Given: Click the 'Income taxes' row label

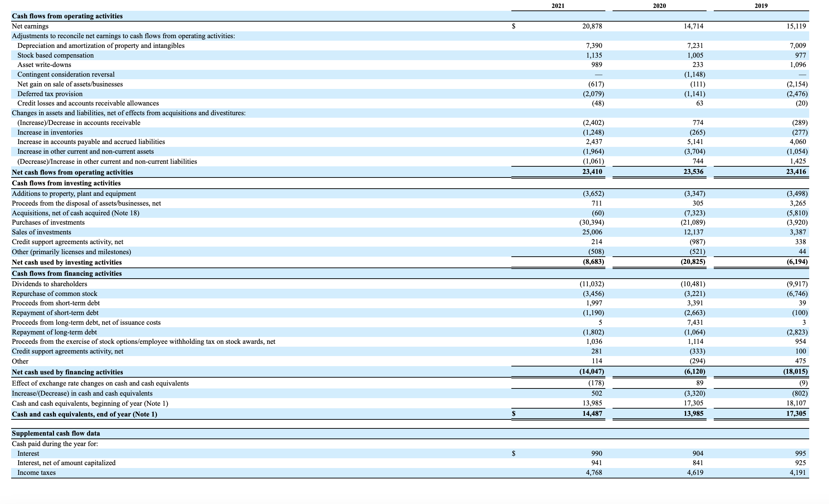Looking at the screenshot, I should 36,473.
